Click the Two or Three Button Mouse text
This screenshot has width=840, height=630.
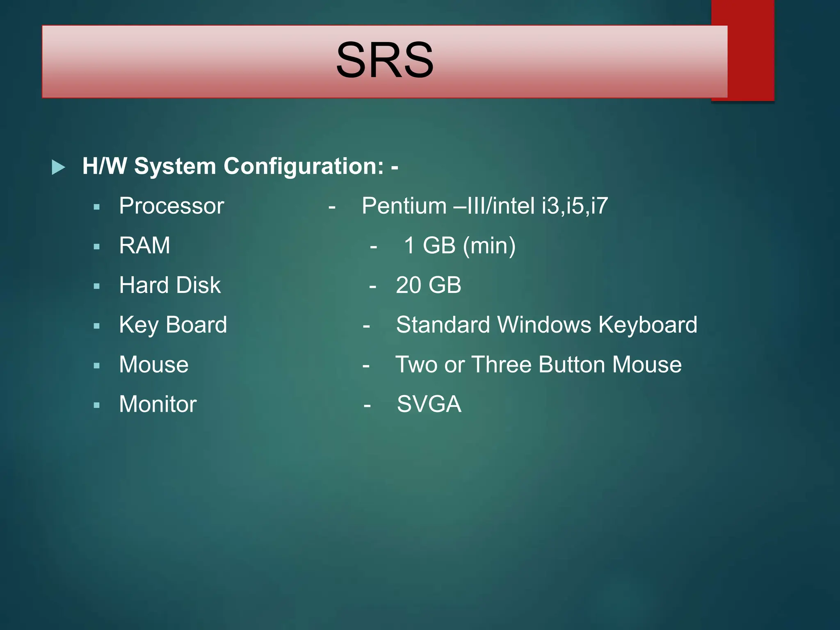[538, 364]
